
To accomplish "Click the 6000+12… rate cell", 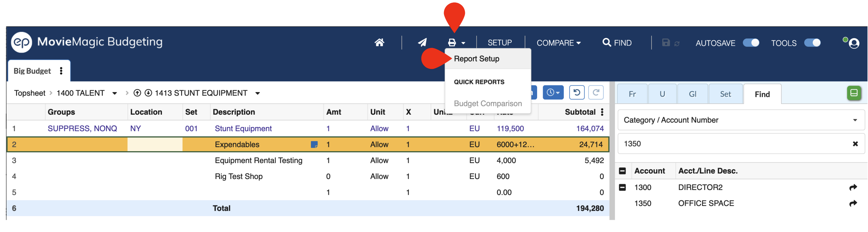I will (515, 145).
